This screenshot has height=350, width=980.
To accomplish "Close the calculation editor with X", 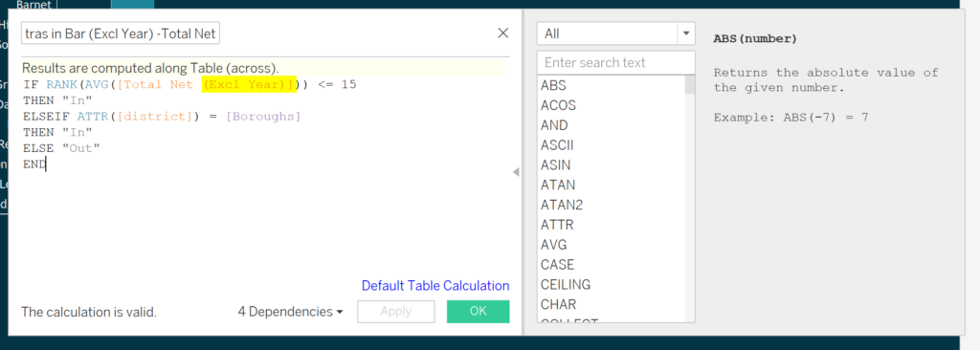I will coord(502,33).
